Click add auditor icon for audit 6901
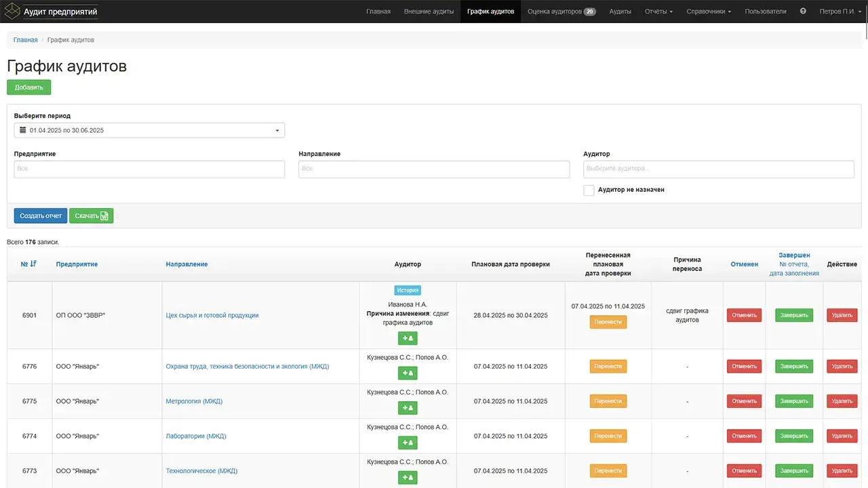 [408, 338]
